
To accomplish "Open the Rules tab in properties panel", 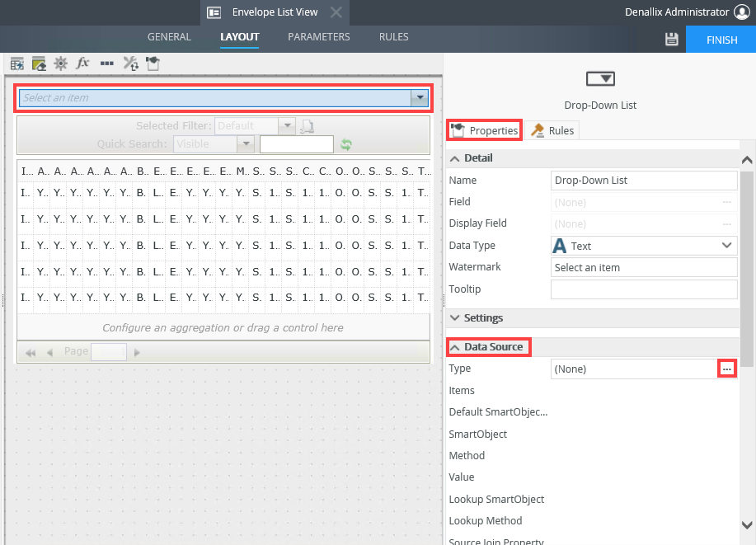I will [x=552, y=130].
